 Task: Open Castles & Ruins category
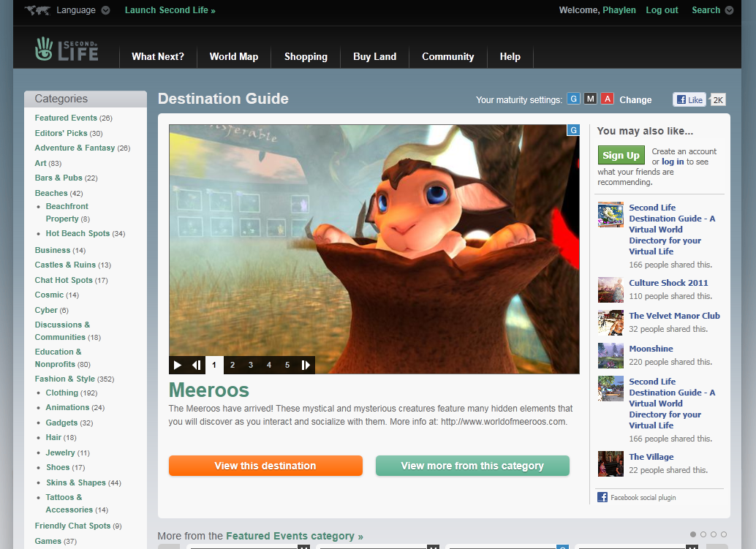[x=65, y=265]
